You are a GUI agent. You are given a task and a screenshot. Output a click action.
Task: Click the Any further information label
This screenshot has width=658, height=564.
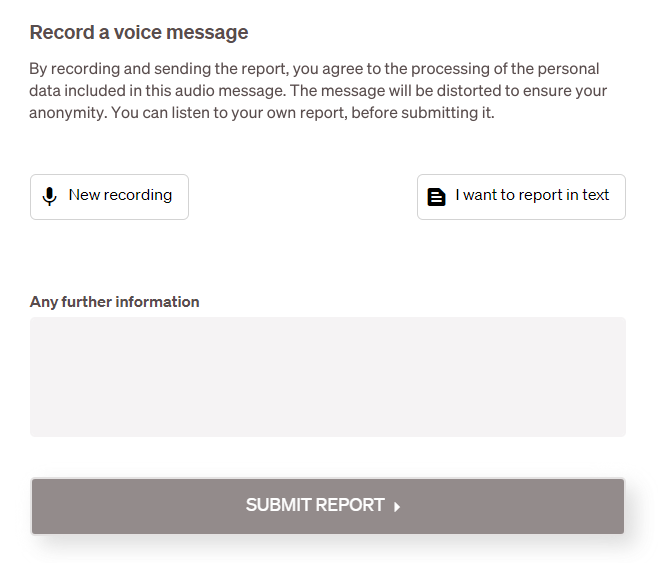pos(115,302)
